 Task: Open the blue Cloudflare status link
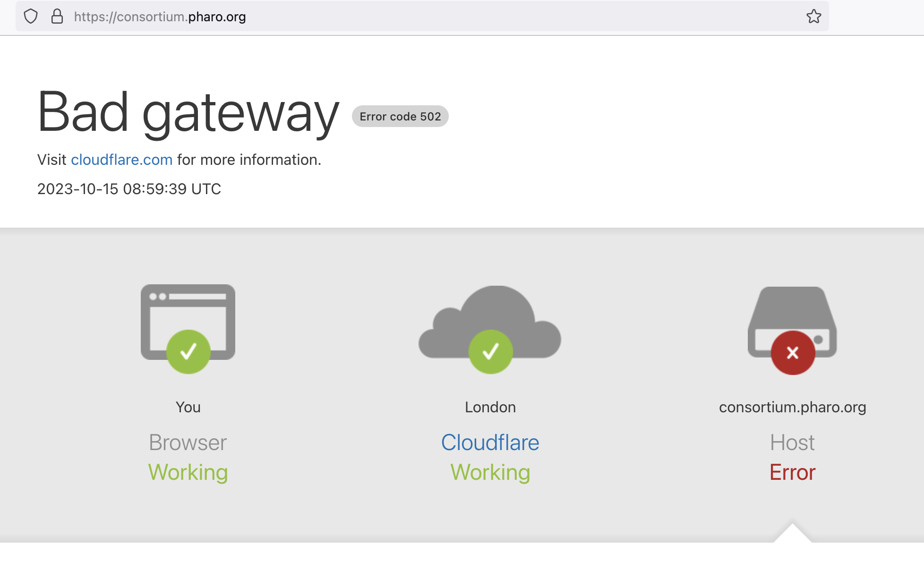pos(490,443)
